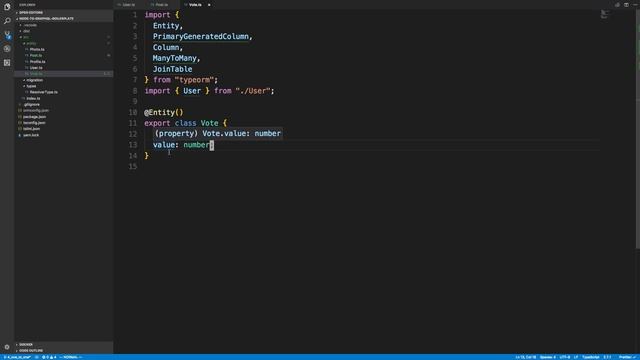Viewport: 640px width, 360px height.
Task: Open the Source Control view
Action: click(x=7, y=35)
